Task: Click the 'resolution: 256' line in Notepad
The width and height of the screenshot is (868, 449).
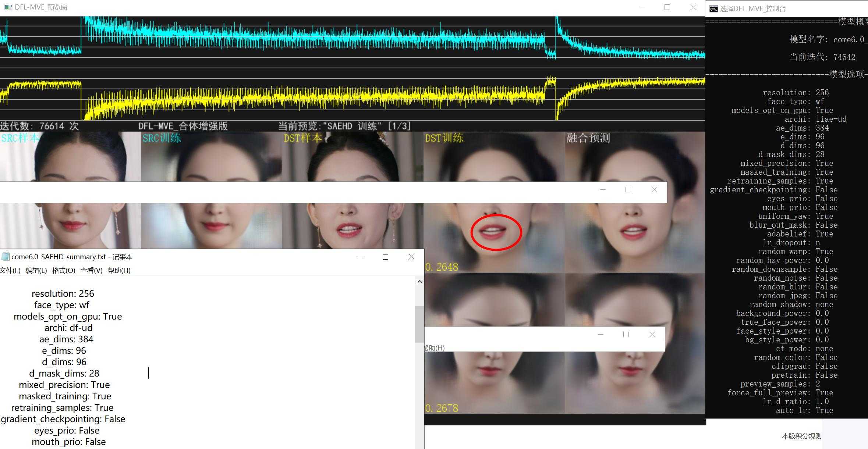Action: point(63,293)
